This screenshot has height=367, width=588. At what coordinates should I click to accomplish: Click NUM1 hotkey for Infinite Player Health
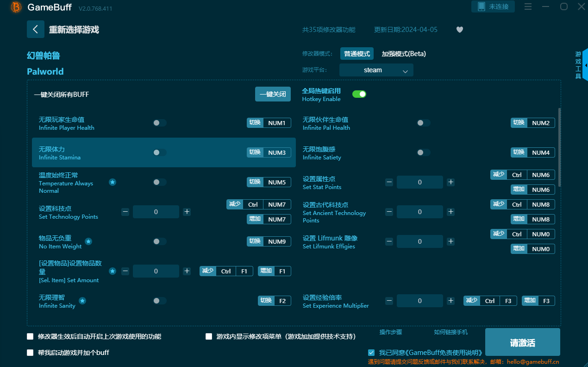pyautogui.click(x=277, y=123)
